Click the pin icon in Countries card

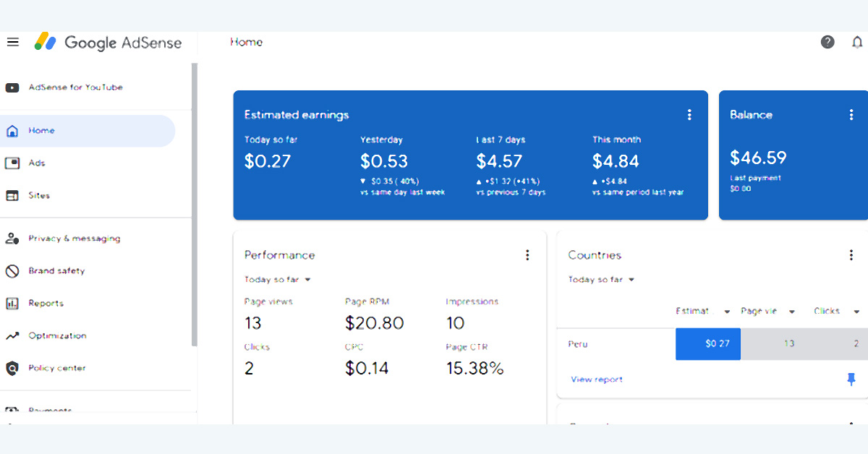(851, 379)
